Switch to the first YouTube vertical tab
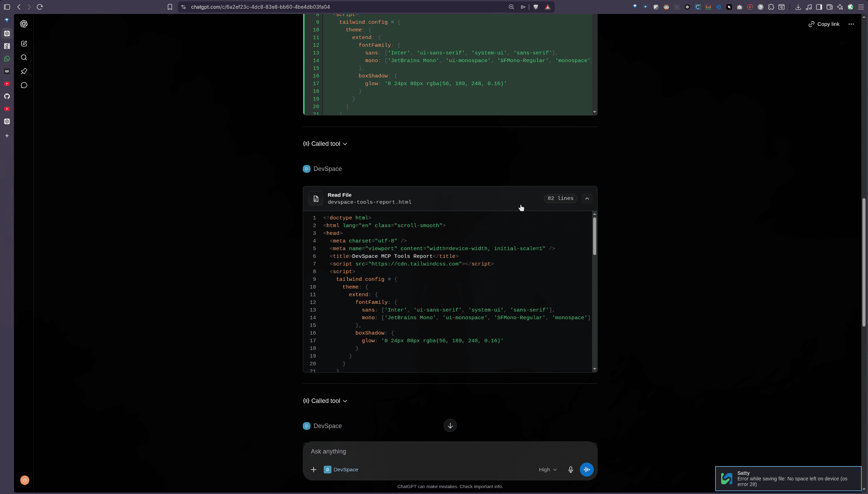Image resolution: width=868 pixels, height=494 pixels. [7, 84]
